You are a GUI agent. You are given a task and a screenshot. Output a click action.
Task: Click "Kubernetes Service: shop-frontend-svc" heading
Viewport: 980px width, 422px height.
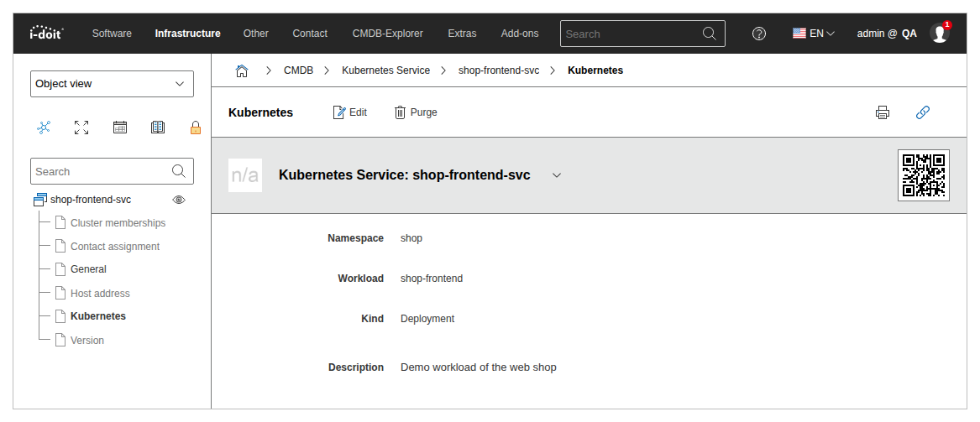405,175
